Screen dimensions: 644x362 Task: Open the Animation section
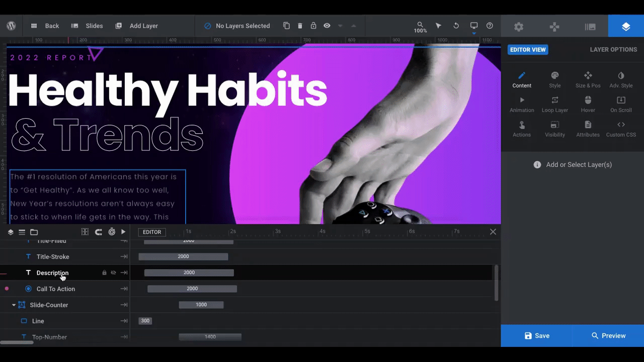tap(522, 105)
